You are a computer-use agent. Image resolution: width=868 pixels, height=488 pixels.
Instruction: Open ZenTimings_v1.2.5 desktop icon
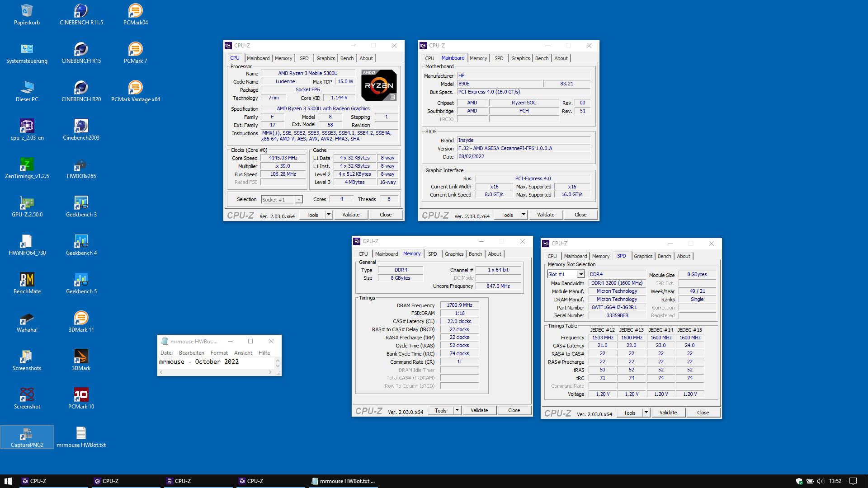27,168
